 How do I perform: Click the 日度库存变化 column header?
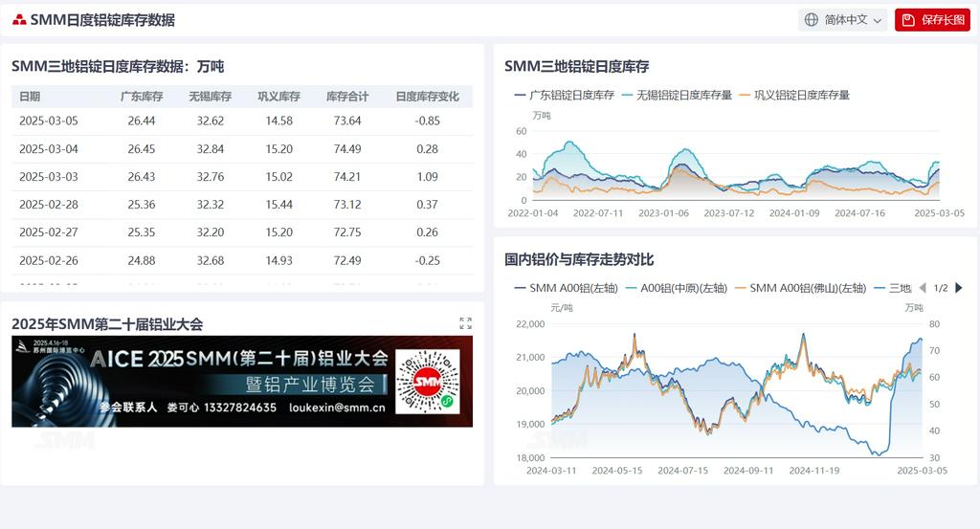tap(428, 97)
